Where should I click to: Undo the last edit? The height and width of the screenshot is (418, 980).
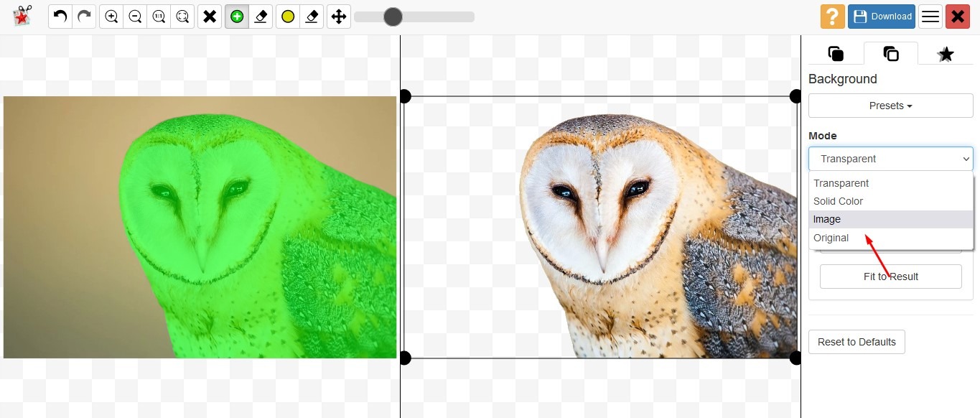[60, 17]
